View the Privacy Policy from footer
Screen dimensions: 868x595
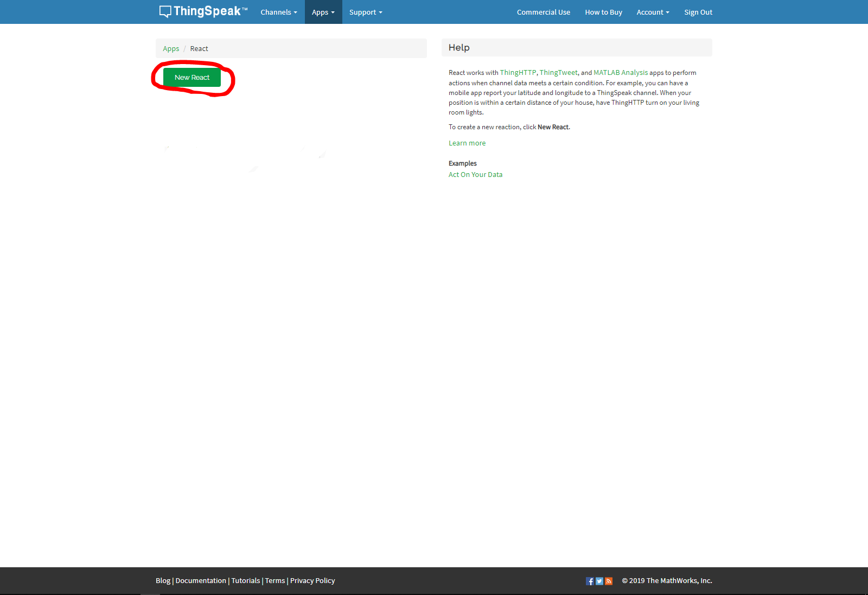point(312,580)
